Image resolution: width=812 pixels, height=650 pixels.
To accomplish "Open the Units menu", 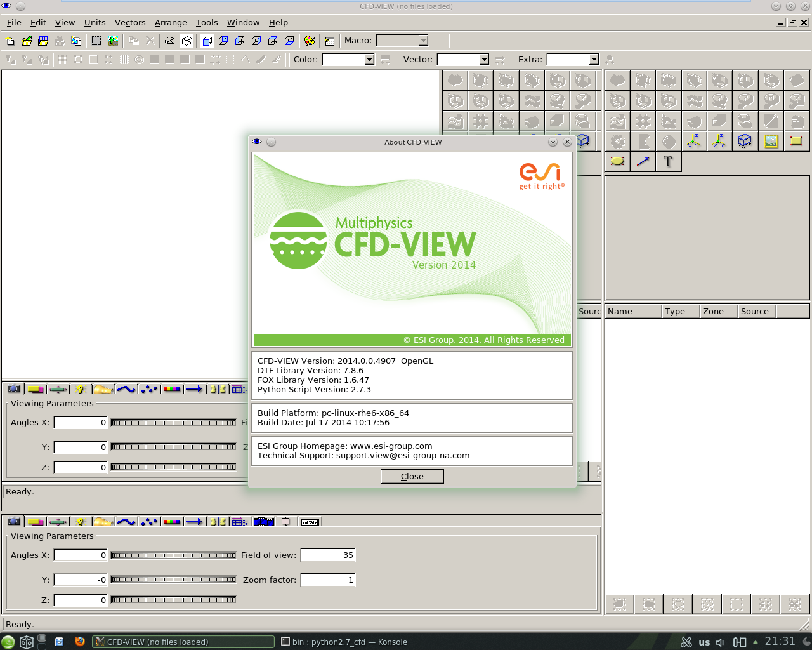I will click(95, 22).
